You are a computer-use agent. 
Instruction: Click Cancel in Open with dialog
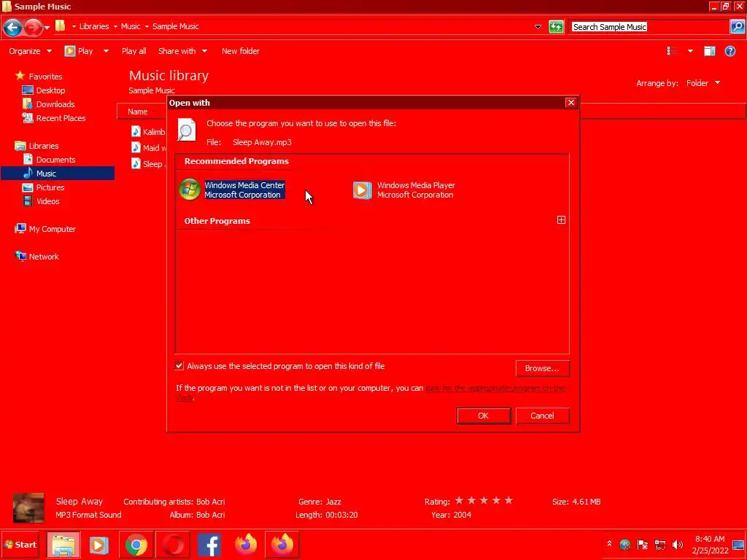(x=542, y=416)
